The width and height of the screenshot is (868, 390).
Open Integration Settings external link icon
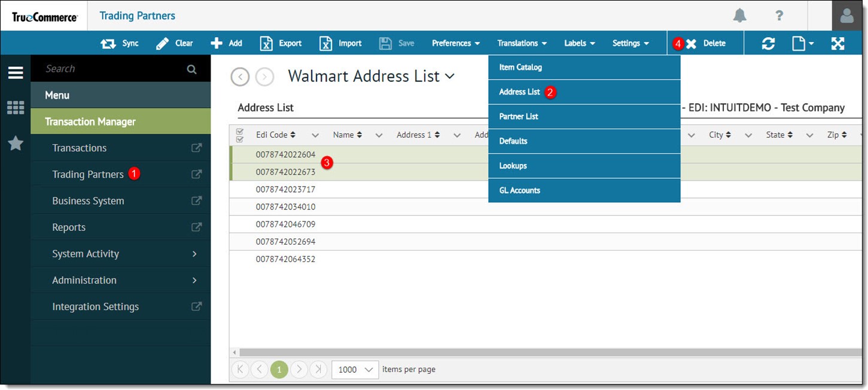[196, 306]
